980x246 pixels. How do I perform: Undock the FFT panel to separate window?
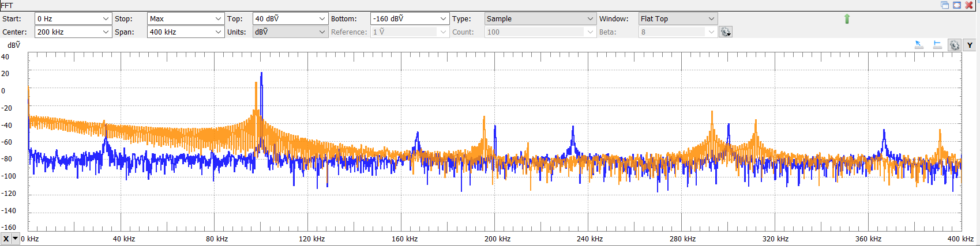point(945,5)
